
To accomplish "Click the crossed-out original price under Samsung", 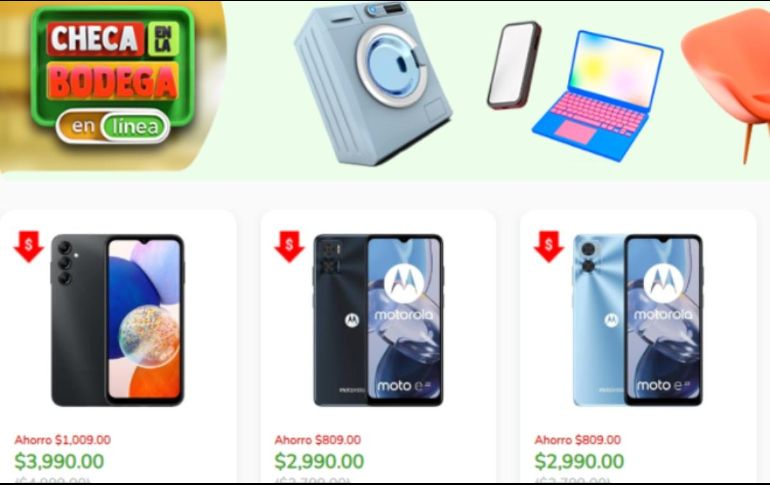I will (x=53, y=480).
